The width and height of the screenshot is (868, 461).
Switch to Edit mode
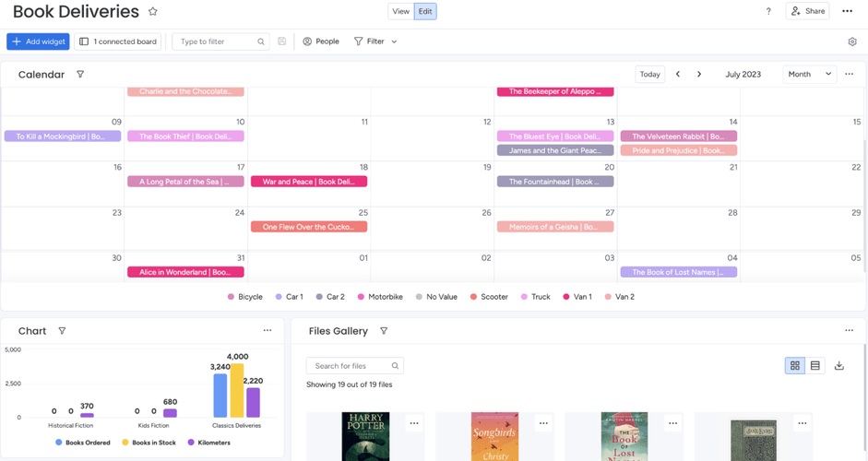425,12
